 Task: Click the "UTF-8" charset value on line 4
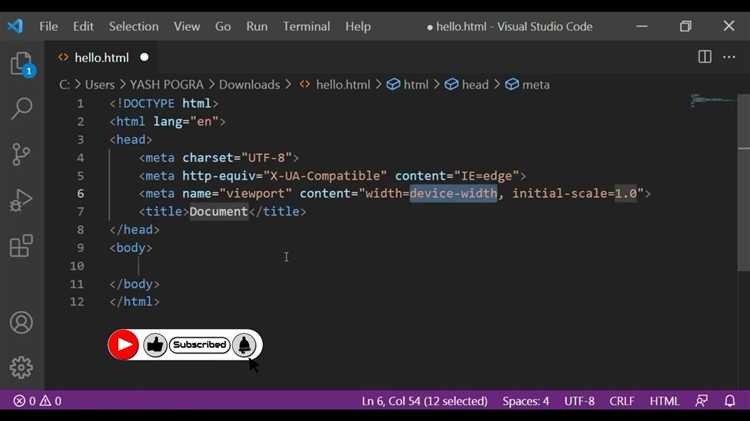pos(266,158)
